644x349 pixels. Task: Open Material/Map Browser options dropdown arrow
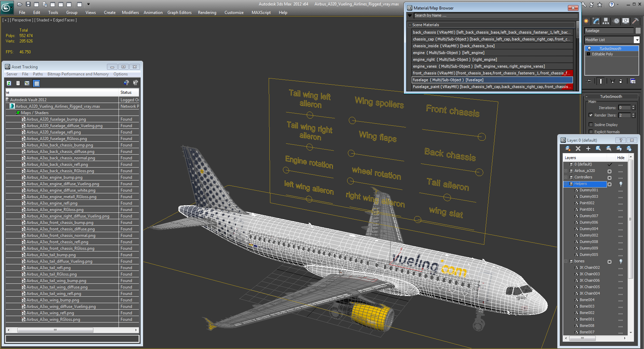pos(410,15)
